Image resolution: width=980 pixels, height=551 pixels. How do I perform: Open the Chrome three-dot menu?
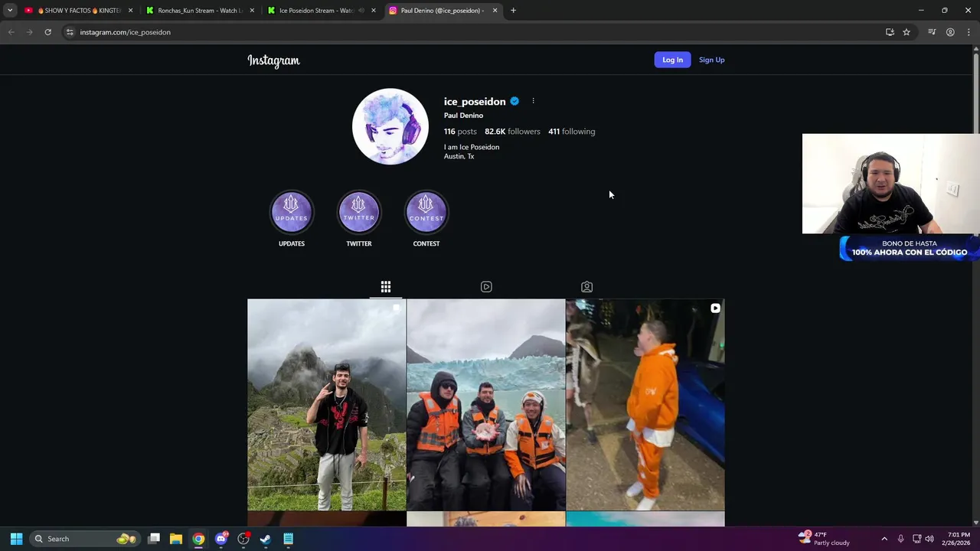(969, 32)
